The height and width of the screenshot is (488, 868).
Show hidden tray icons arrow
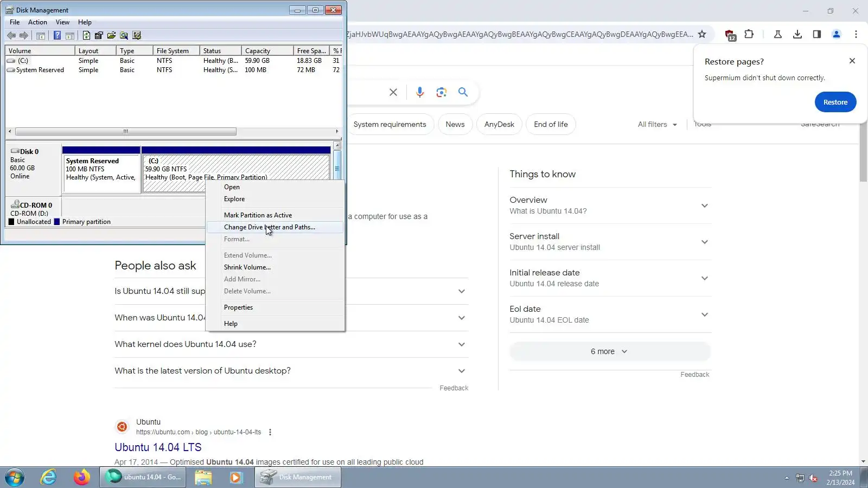coord(787,478)
